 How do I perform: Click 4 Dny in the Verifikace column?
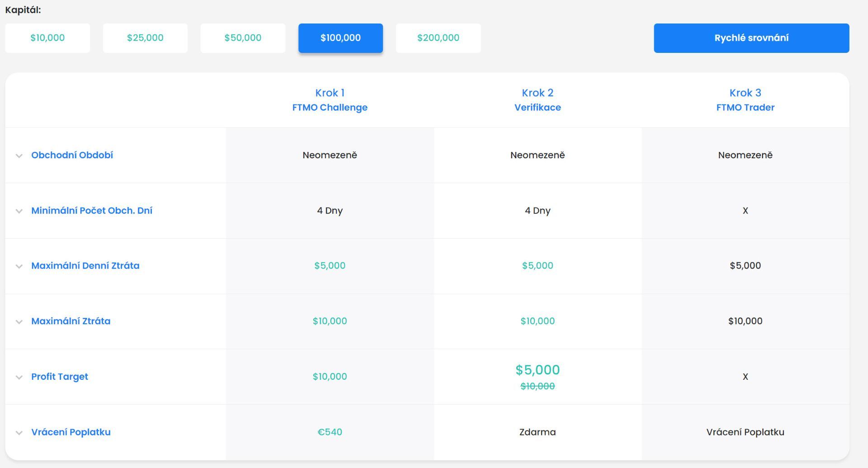538,211
